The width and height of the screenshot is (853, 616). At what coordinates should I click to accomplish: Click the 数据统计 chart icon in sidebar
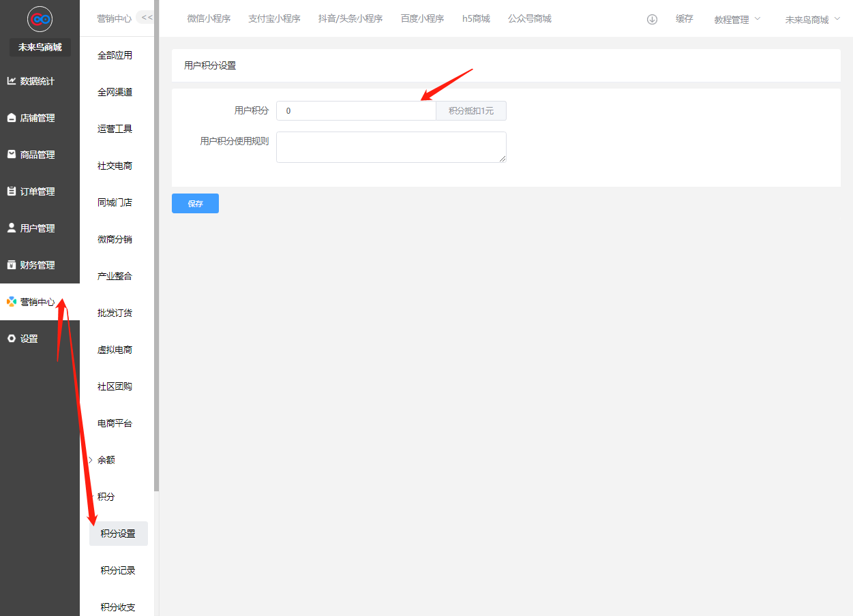coord(11,81)
